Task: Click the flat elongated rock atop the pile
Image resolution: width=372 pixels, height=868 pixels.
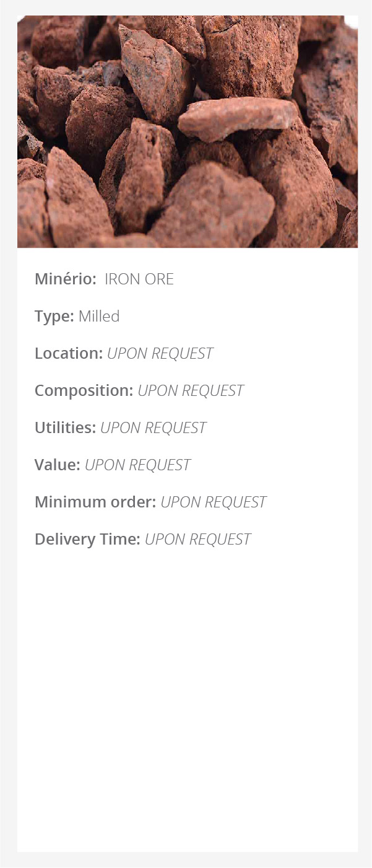Action: click(238, 118)
